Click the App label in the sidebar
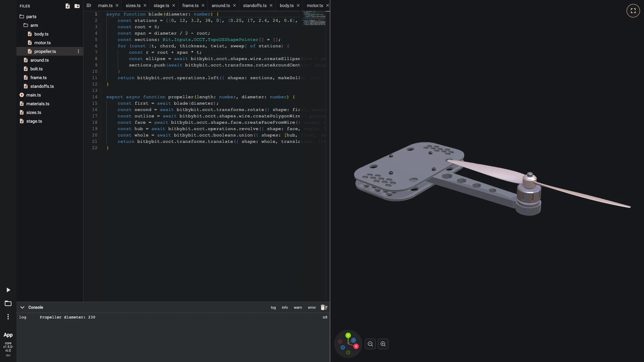The height and width of the screenshot is (362, 644). (x=8, y=335)
